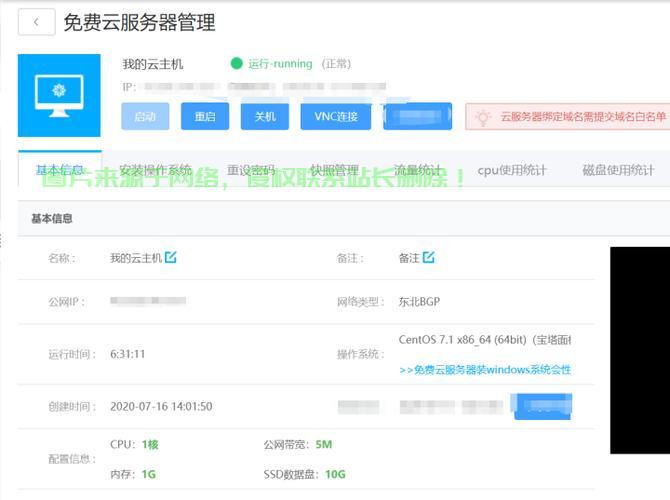Click the green running status dot
The width and height of the screenshot is (670, 500).
tap(236, 64)
